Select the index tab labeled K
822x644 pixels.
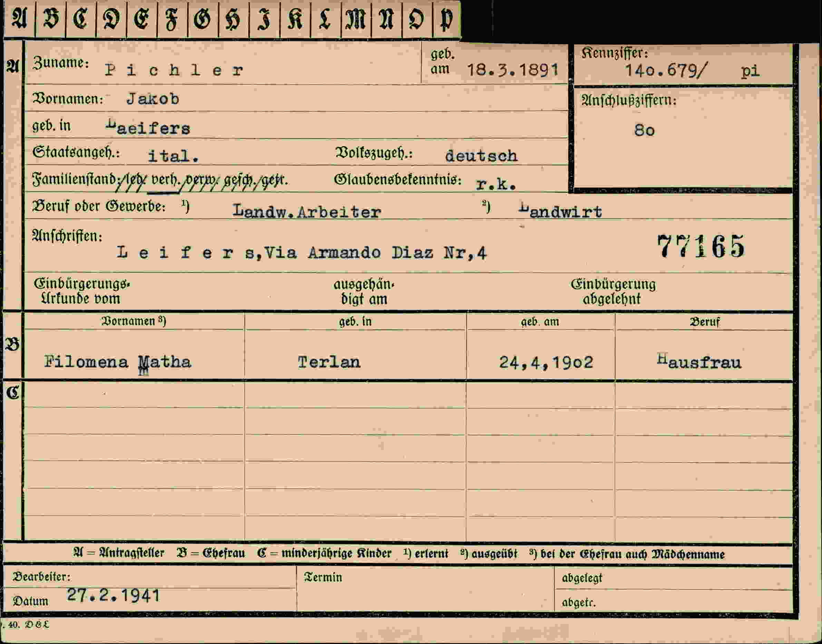point(295,19)
